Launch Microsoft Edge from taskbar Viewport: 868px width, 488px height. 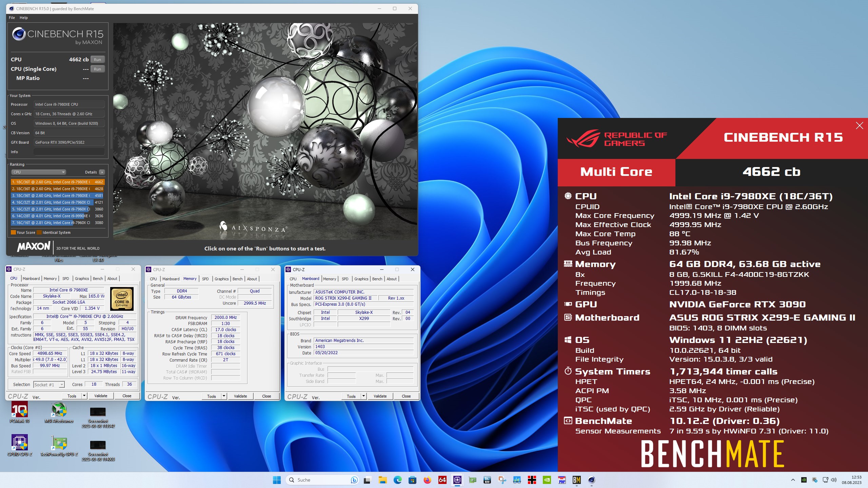coord(397,480)
